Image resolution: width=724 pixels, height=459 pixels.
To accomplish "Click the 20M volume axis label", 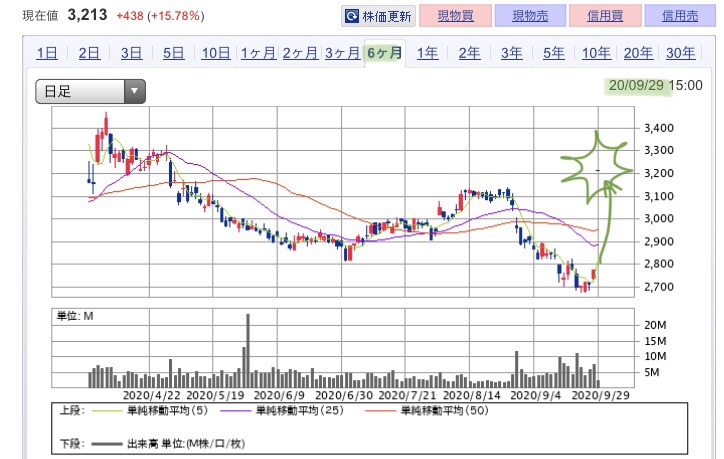I will pyautogui.click(x=655, y=325).
